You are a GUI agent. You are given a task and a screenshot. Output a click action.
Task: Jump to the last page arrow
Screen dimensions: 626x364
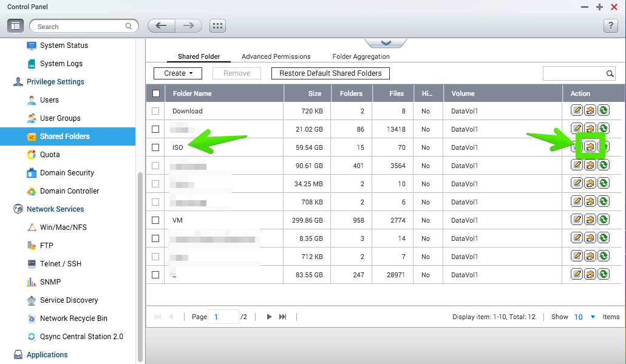pyautogui.click(x=283, y=317)
